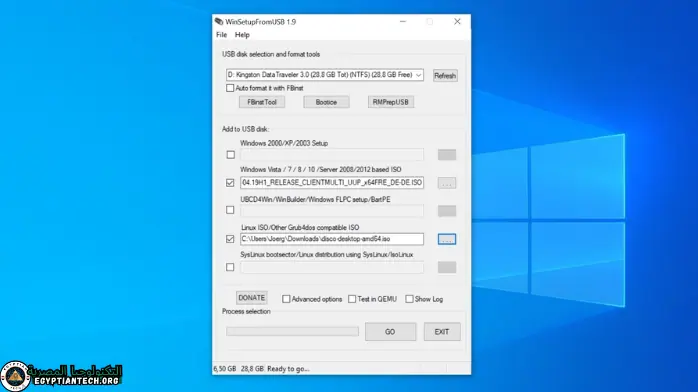This screenshot has width=698, height=392.
Task: Click the '28,8 GB' status bar value
Action: (252, 369)
